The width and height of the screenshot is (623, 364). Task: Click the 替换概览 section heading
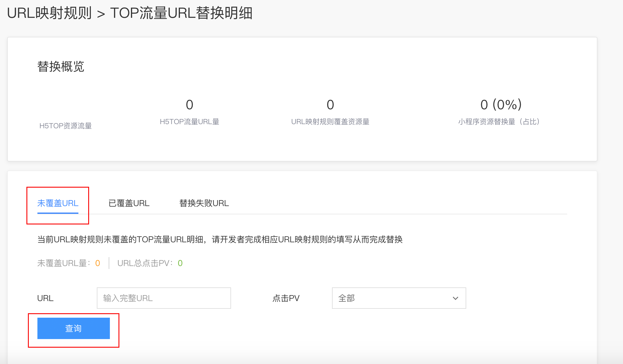click(x=61, y=67)
